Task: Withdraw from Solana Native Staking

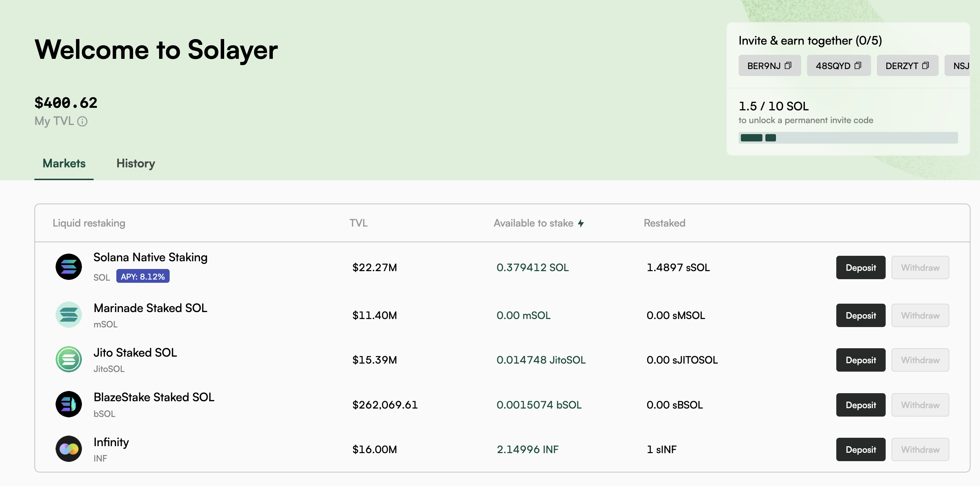Action: pyautogui.click(x=920, y=267)
